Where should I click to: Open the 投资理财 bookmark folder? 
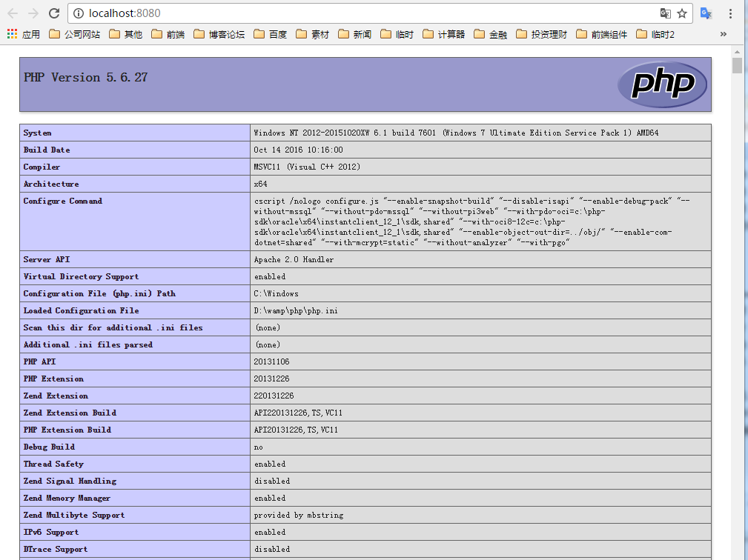coord(542,34)
